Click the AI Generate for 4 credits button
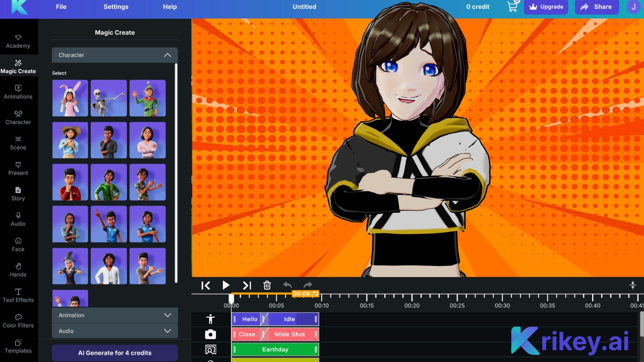Screen dimensions: 644x362 (x=115, y=353)
